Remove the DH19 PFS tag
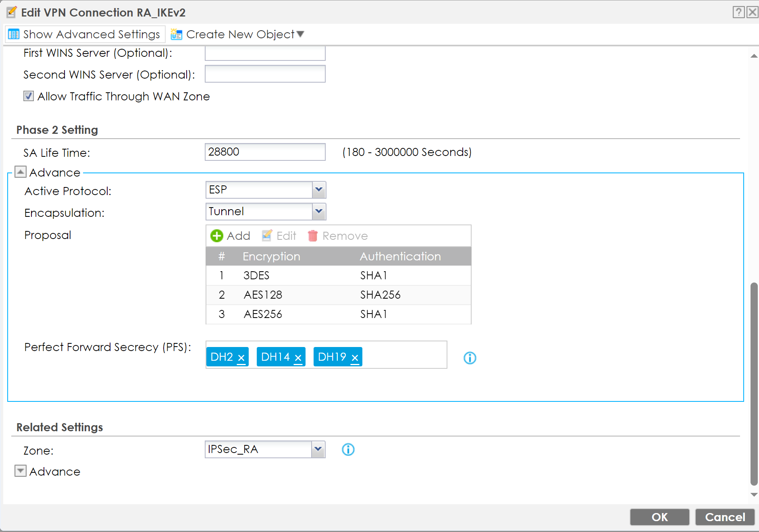This screenshot has width=759, height=532. (355, 357)
